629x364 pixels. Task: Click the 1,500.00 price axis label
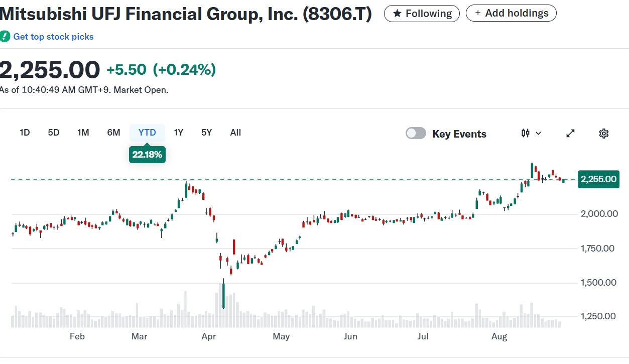point(597,283)
